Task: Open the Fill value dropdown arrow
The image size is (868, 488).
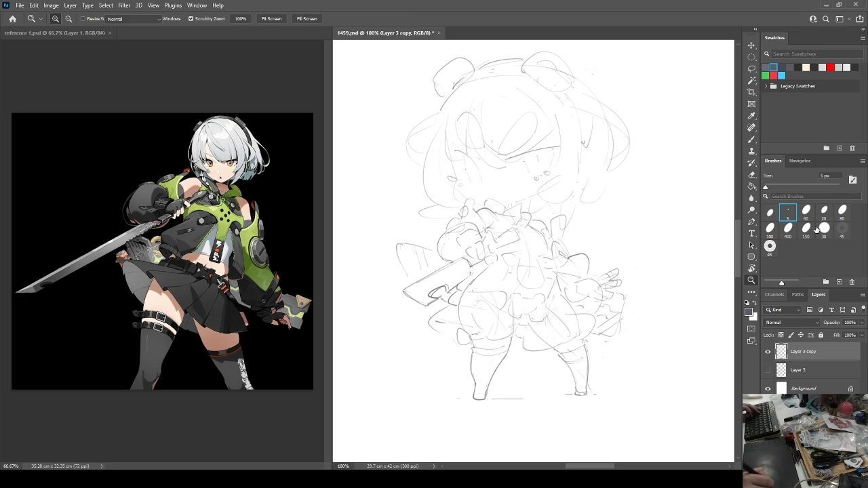Action: (x=861, y=335)
